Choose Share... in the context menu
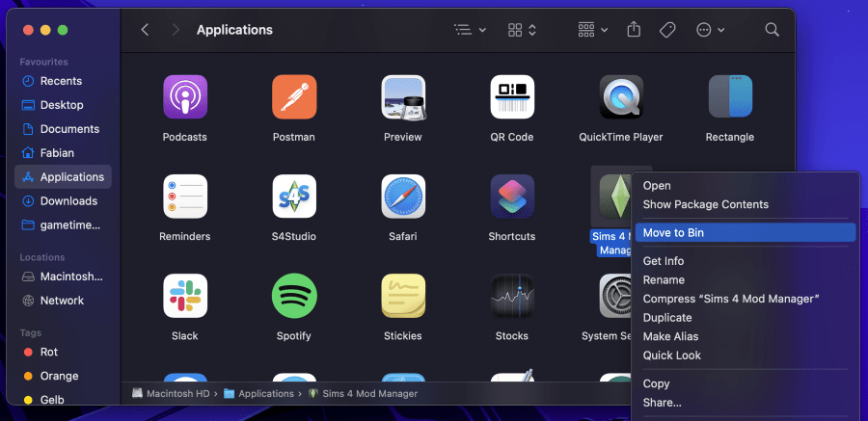868x421 pixels. click(746, 402)
